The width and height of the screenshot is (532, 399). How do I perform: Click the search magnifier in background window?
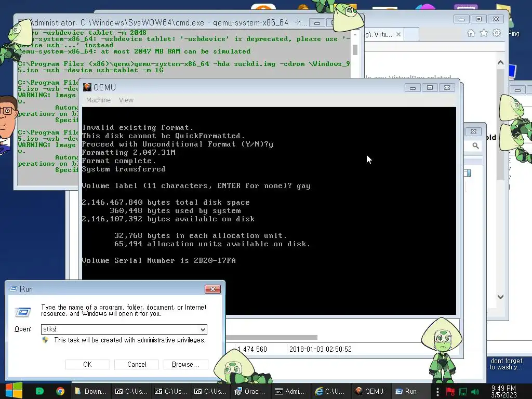476,145
